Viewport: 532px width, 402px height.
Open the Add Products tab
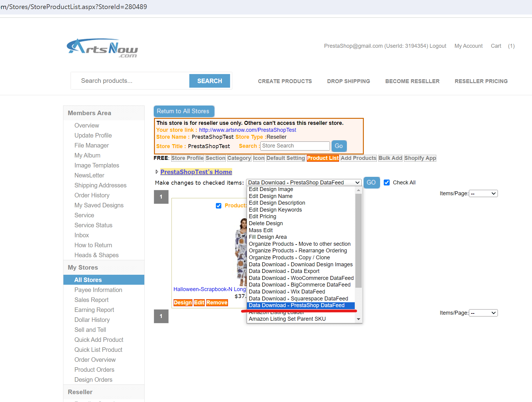[x=359, y=158]
